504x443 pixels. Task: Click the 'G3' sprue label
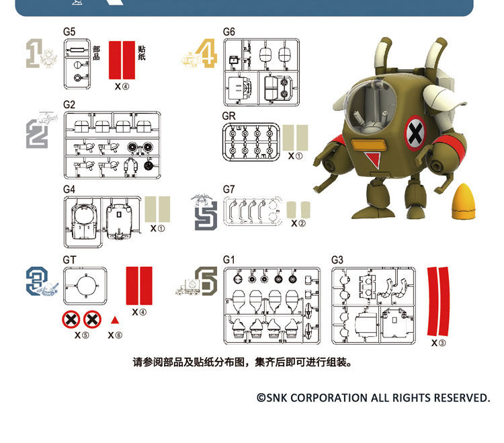[x=337, y=259]
